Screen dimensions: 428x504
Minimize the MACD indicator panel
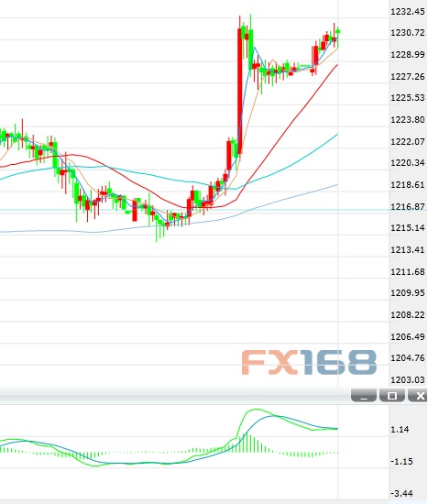[364, 395]
